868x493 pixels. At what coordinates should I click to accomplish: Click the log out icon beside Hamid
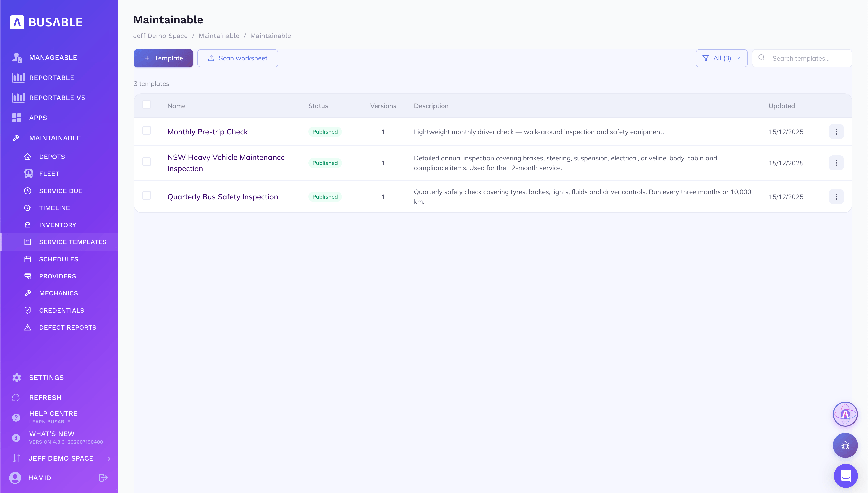[103, 478]
